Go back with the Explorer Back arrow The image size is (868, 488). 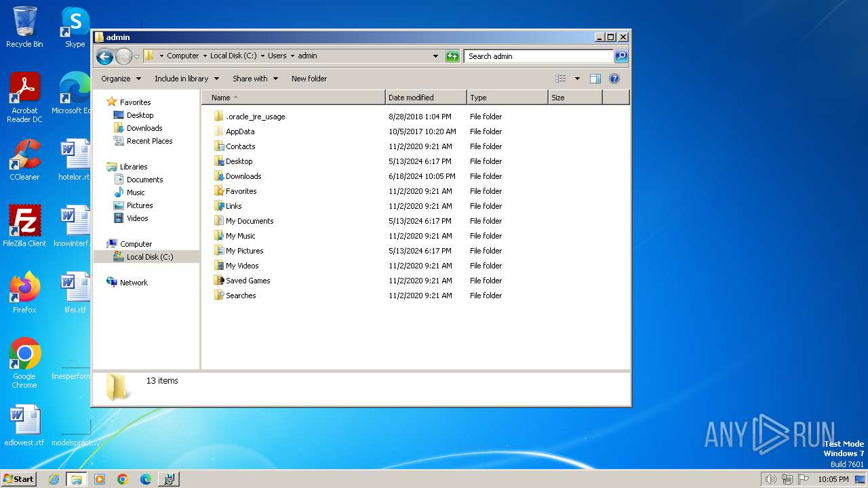tap(104, 56)
